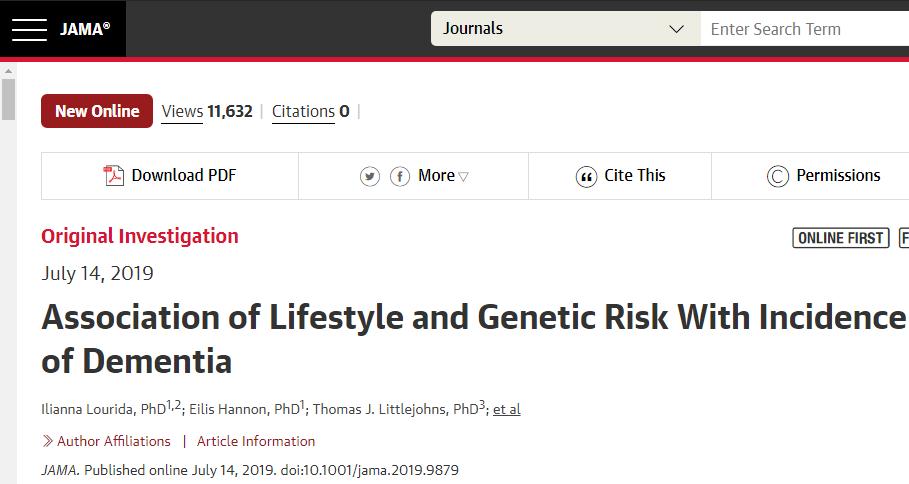Click the scroll up arrow
Image resolution: width=909 pixels, height=484 pixels.
pyautogui.click(x=8, y=71)
